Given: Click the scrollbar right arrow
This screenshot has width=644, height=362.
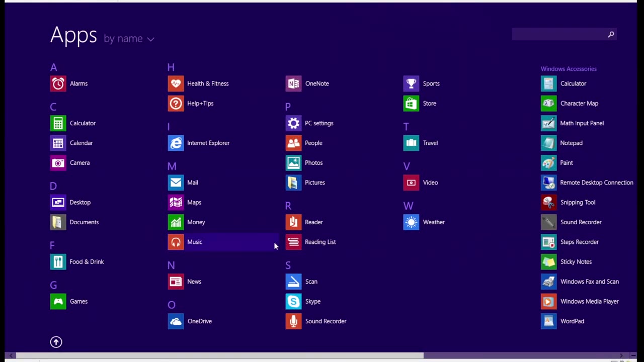Looking at the screenshot, I should [621, 356].
